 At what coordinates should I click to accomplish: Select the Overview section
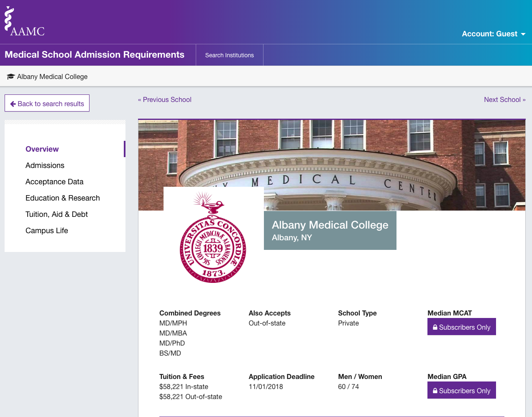point(42,149)
